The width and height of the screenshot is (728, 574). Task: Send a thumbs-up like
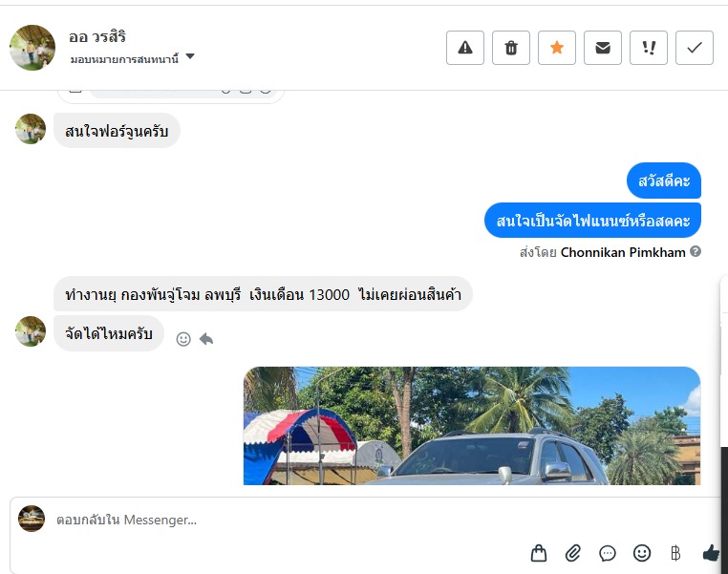point(711,553)
